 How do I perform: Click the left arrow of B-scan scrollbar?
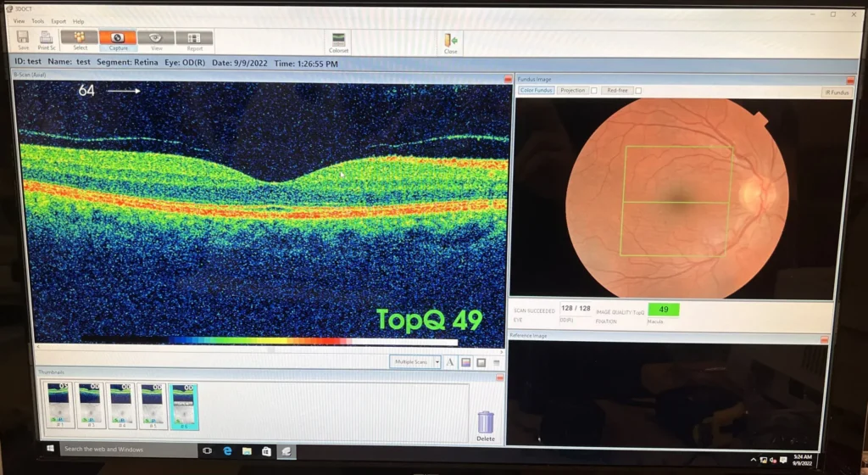(38, 347)
